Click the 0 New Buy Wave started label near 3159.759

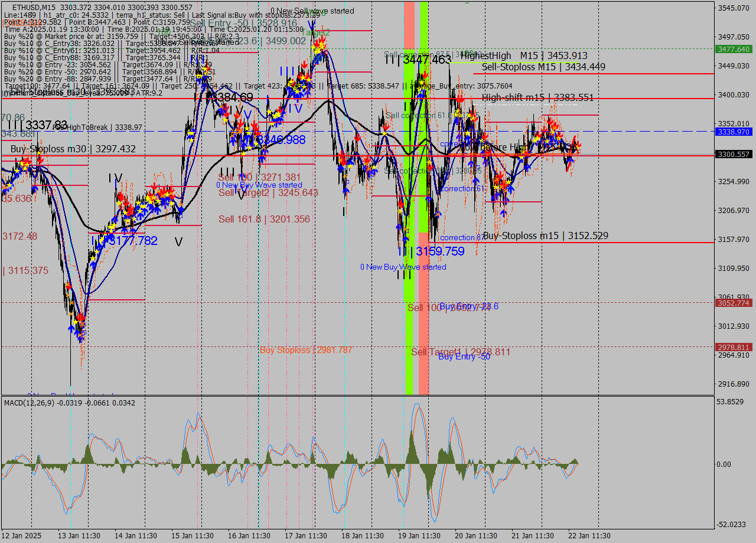tap(403, 267)
